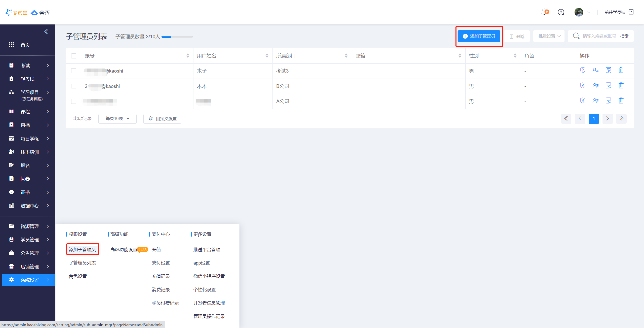Click the user-list icon in A公司 row
Screen dimensions: 644x328
[x=595, y=101]
